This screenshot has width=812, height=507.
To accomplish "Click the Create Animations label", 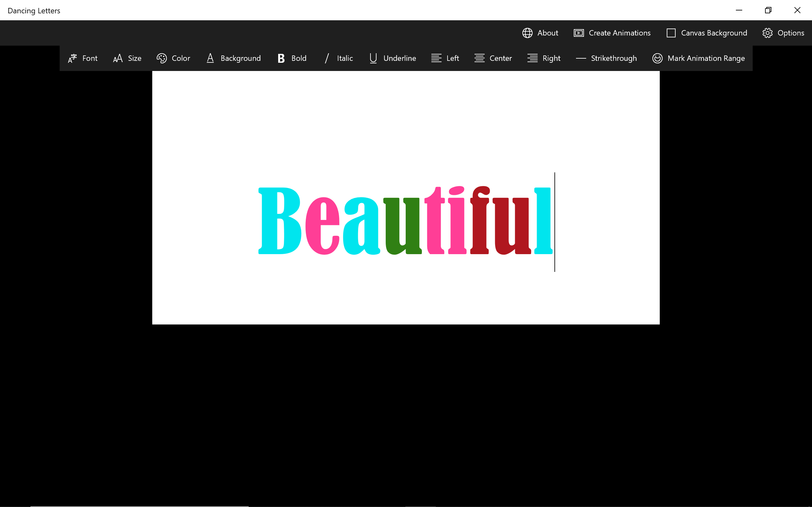I will coord(619,33).
